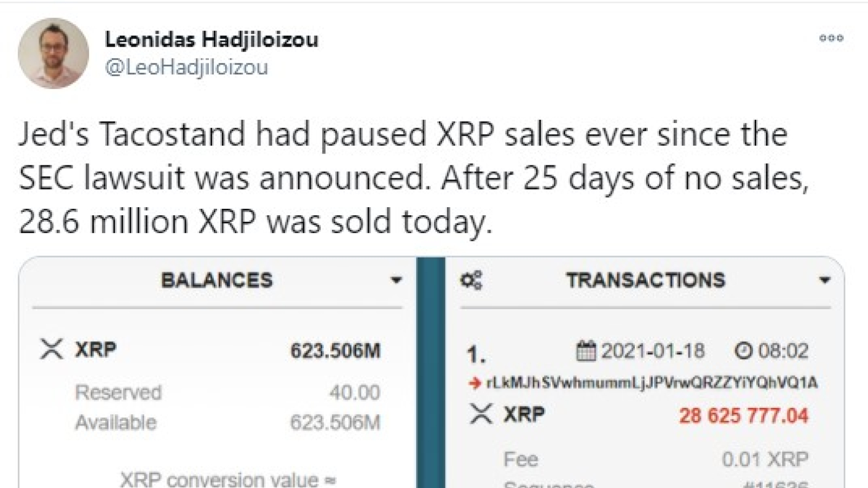Click the gears settings icon beside TRANSACTIONS

click(471, 280)
